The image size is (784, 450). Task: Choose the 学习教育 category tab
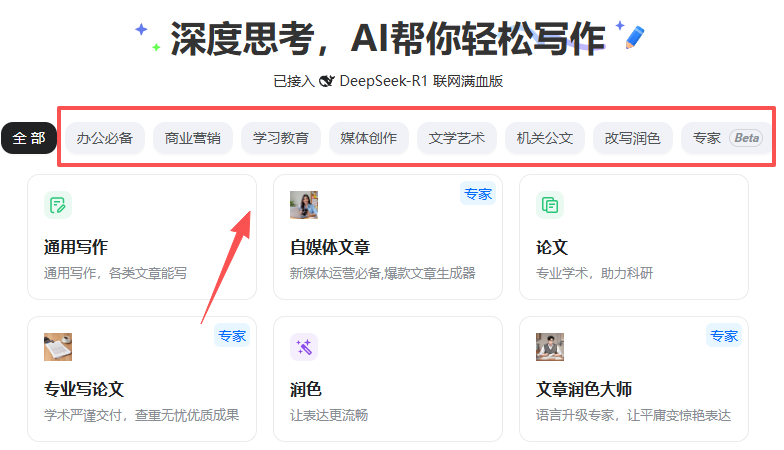[x=281, y=138]
